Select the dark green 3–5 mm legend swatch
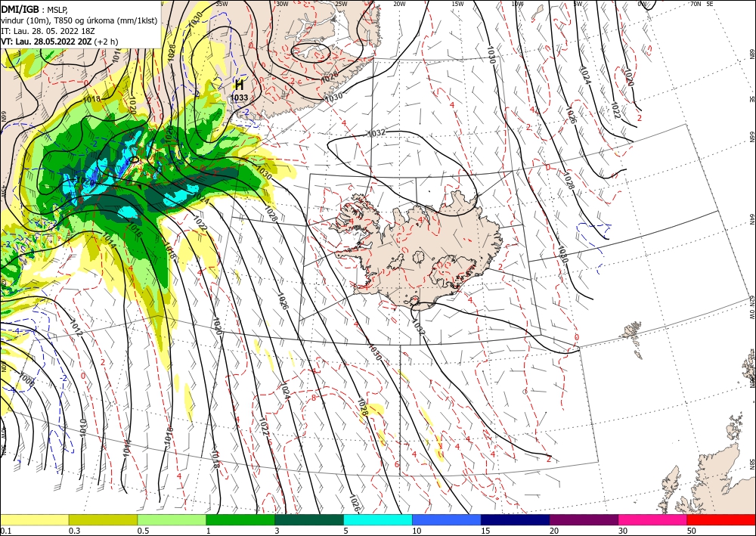Image resolution: width=756 pixels, height=536 pixels. pos(309,519)
